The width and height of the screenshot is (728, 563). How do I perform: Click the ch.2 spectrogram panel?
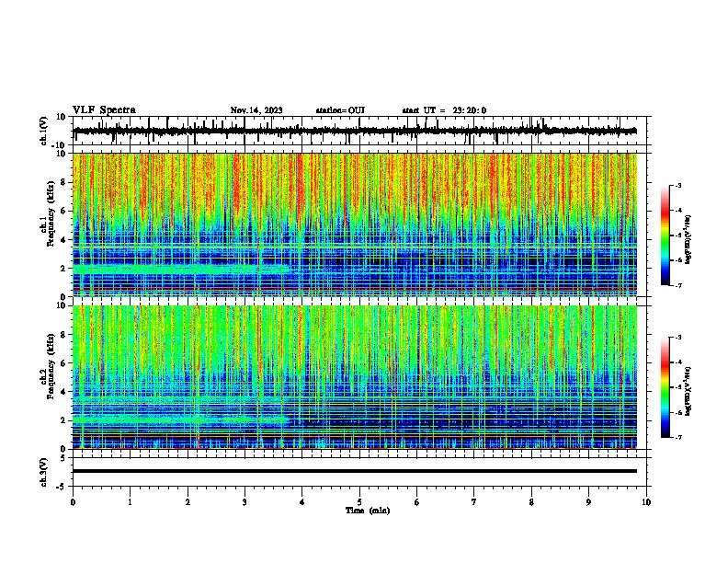coord(355,377)
